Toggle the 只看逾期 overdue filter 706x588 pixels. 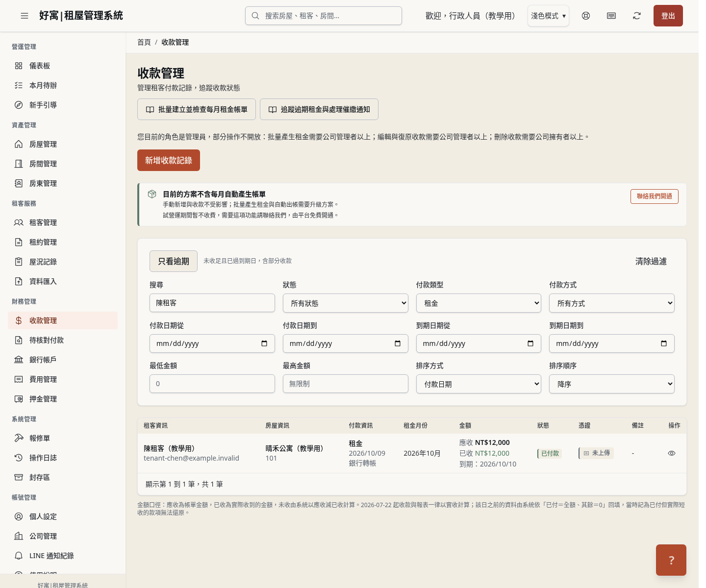174,261
